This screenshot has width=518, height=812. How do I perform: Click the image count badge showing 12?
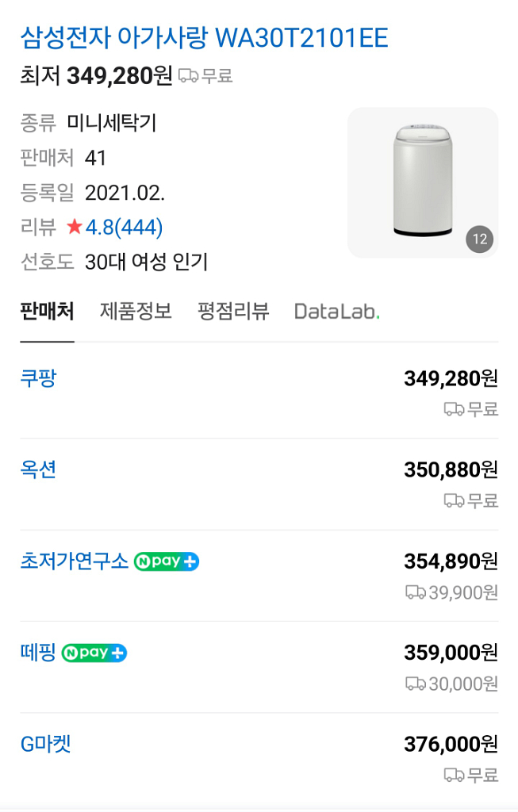(479, 239)
